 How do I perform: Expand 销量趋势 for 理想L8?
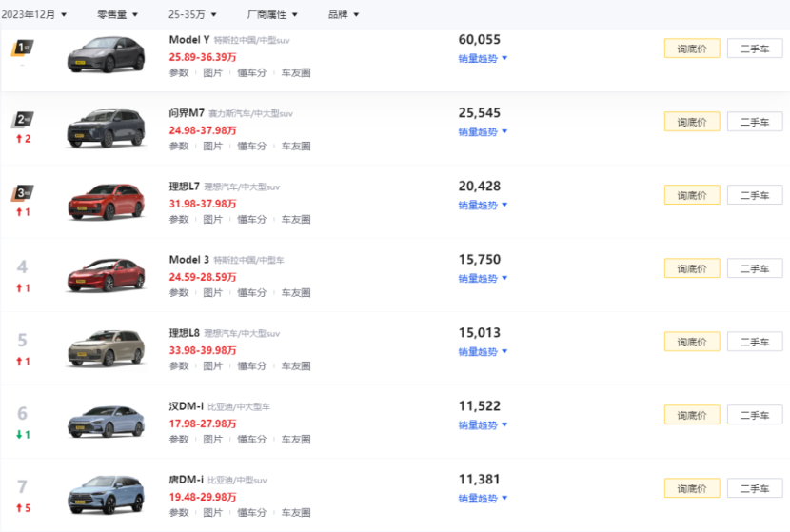[x=483, y=351]
